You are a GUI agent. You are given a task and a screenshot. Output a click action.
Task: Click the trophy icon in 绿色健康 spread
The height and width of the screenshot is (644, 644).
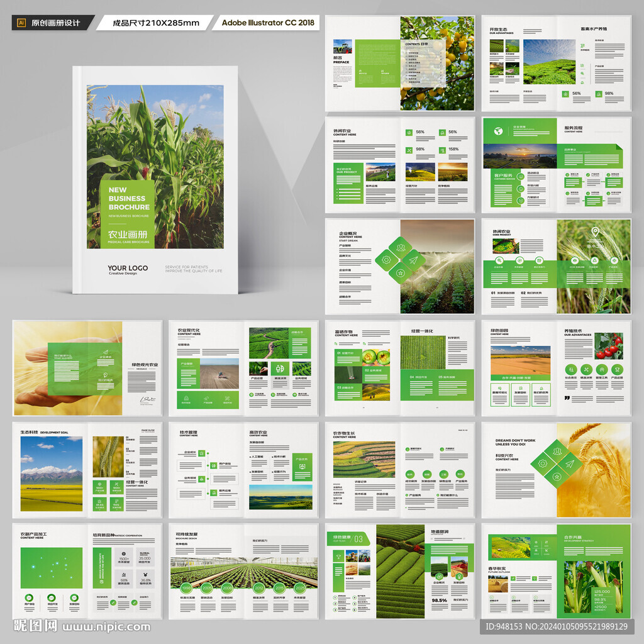point(338,557)
